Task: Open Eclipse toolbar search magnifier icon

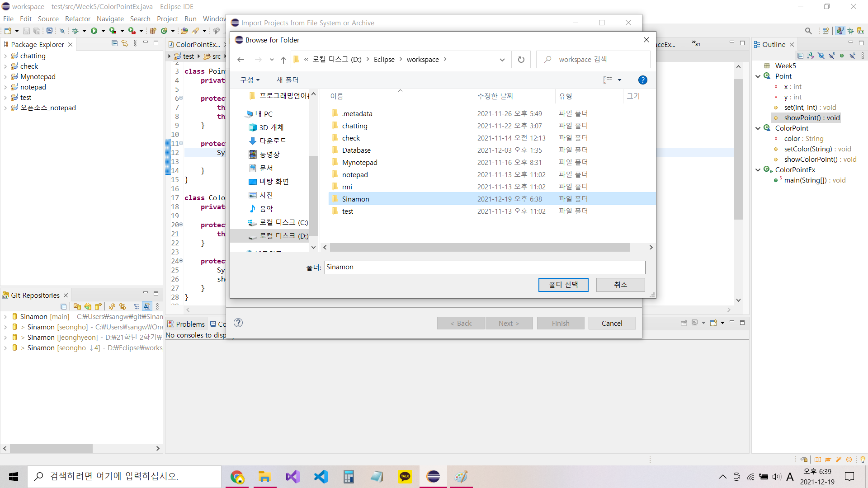Action: (808, 31)
